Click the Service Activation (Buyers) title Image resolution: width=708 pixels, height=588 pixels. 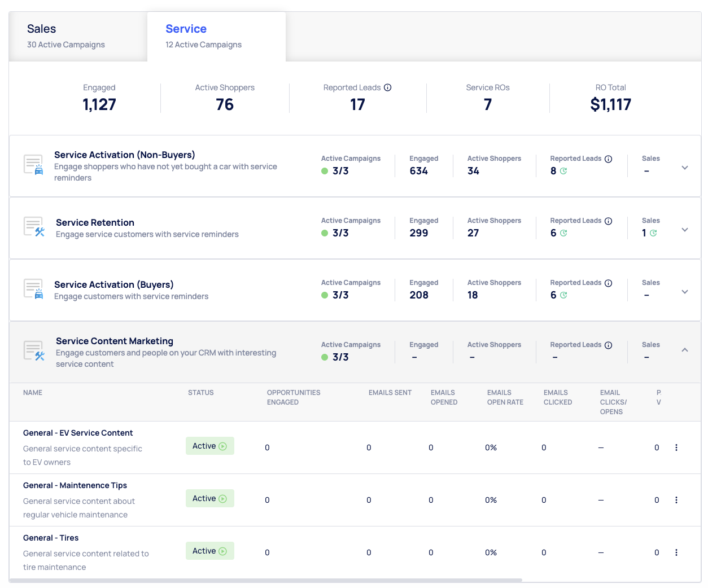point(113,284)
